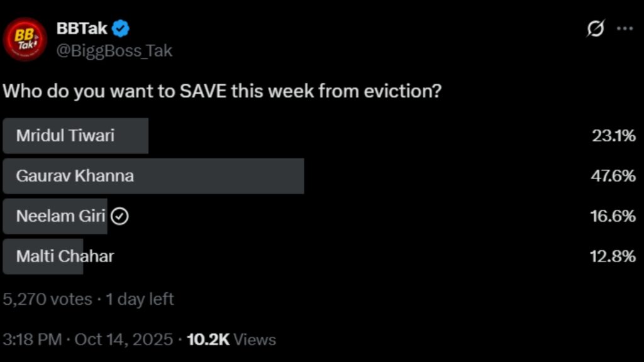Click the blue verified badge
Screen dimensions: 644x362
coord(121,28)
